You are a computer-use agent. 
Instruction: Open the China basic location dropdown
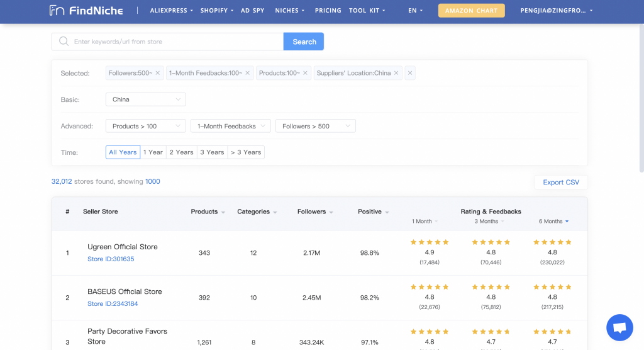(146, 99)
